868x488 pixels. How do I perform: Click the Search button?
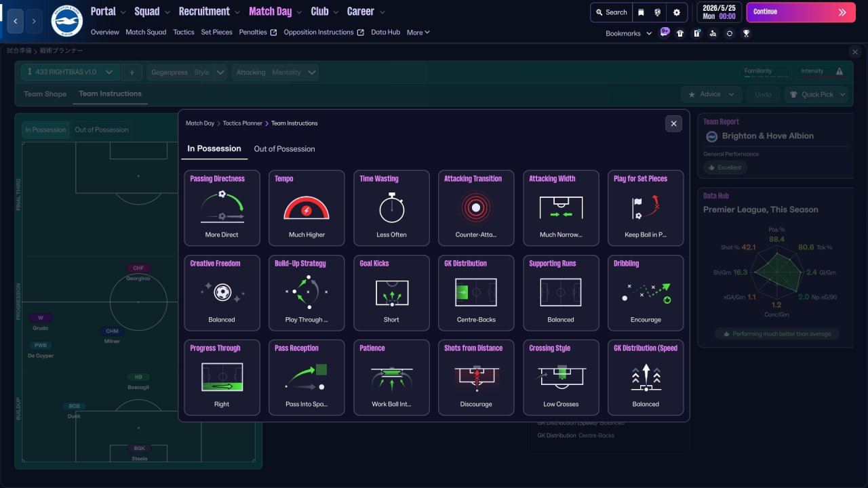pyautogui.click(x=611, y=12)
